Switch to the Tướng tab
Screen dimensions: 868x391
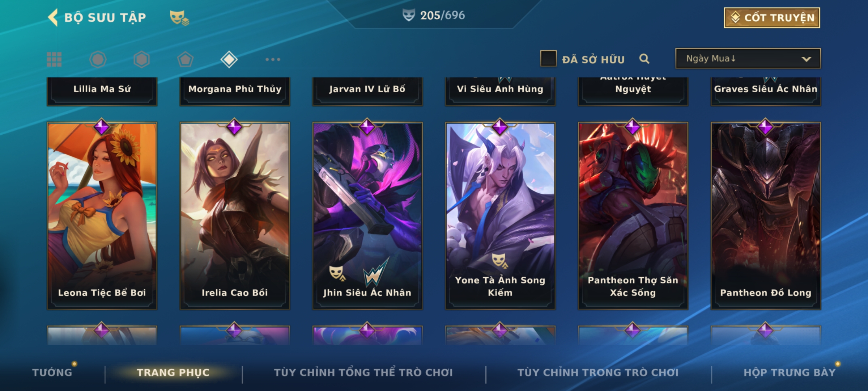point(52,372)
